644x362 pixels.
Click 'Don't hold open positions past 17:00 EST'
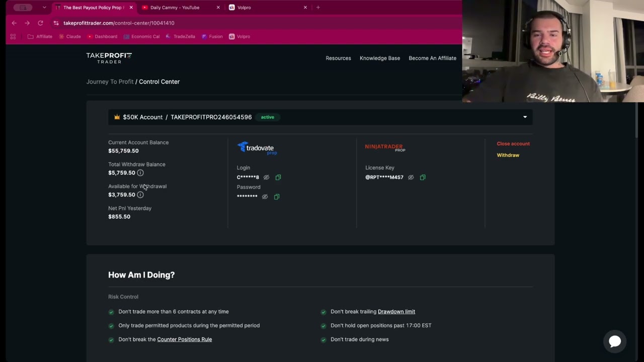[x=381, y=325]
